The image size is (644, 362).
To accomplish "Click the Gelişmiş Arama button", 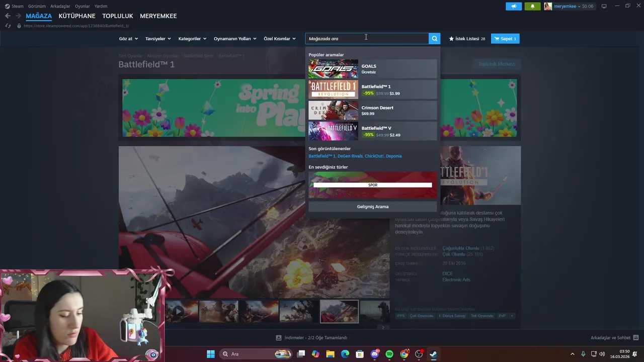I will pos(373,207).
